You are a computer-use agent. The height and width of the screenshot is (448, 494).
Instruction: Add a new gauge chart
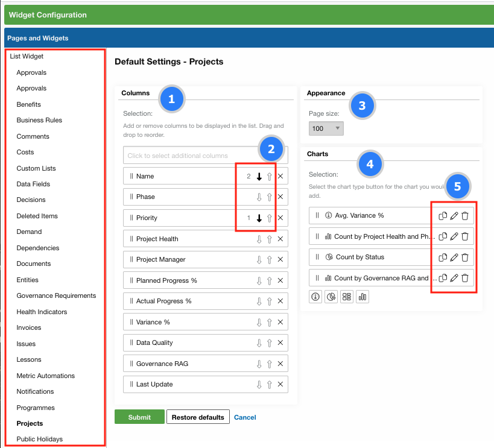point(315,297)
